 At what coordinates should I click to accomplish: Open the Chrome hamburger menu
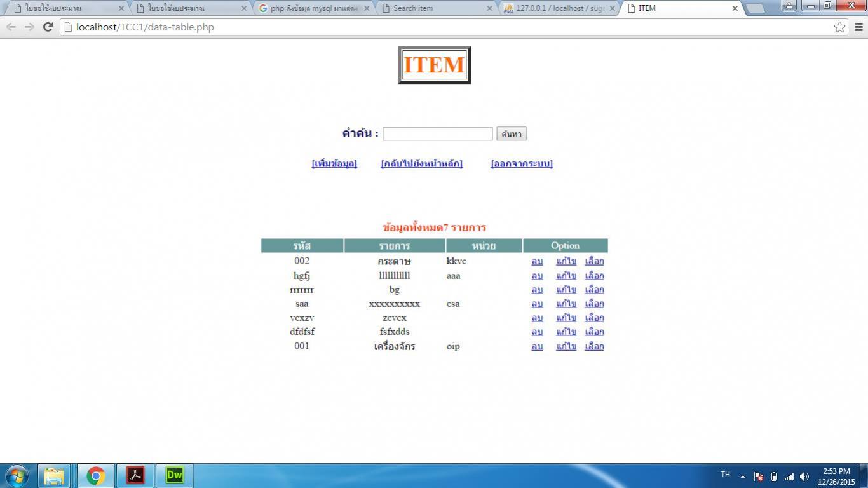point(858,27)
